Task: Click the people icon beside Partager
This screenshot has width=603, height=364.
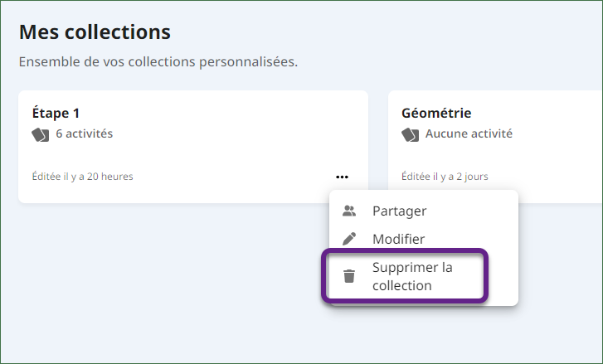Action: click(x=349, y=211)
